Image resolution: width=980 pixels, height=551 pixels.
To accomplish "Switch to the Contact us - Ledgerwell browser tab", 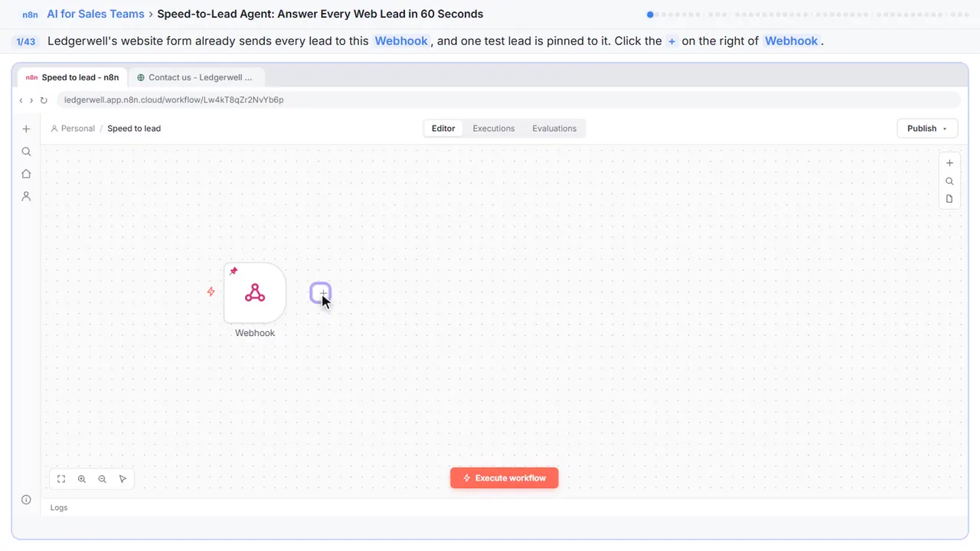I will pyautogui.click(x=195, y=77).
